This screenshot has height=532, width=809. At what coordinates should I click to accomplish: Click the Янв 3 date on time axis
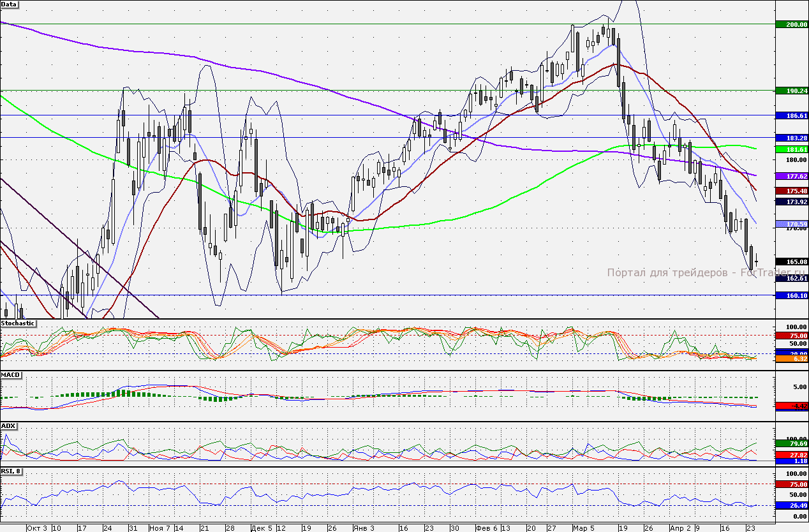pyautogui.click(x=364, y=528)
